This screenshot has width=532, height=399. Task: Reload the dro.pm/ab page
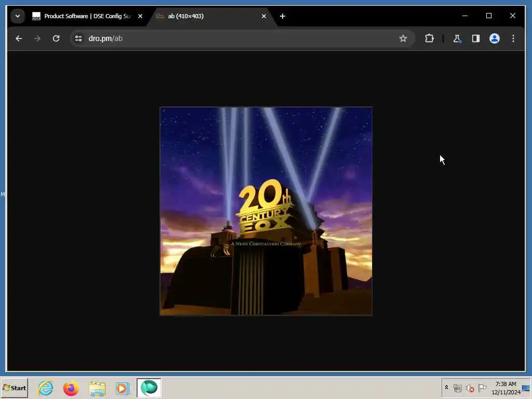click(56, 38)
